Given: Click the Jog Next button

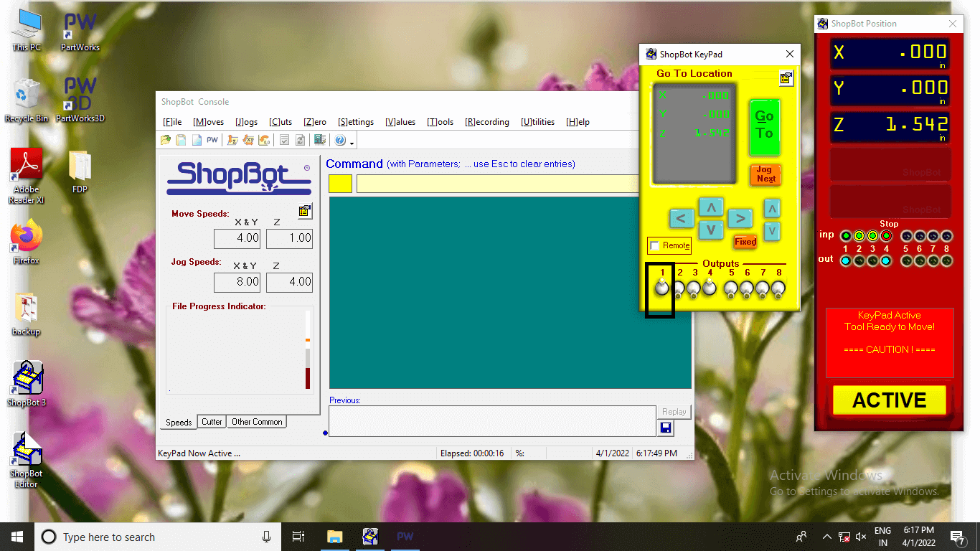Looking at the screenshot, I should coord(765,174).
